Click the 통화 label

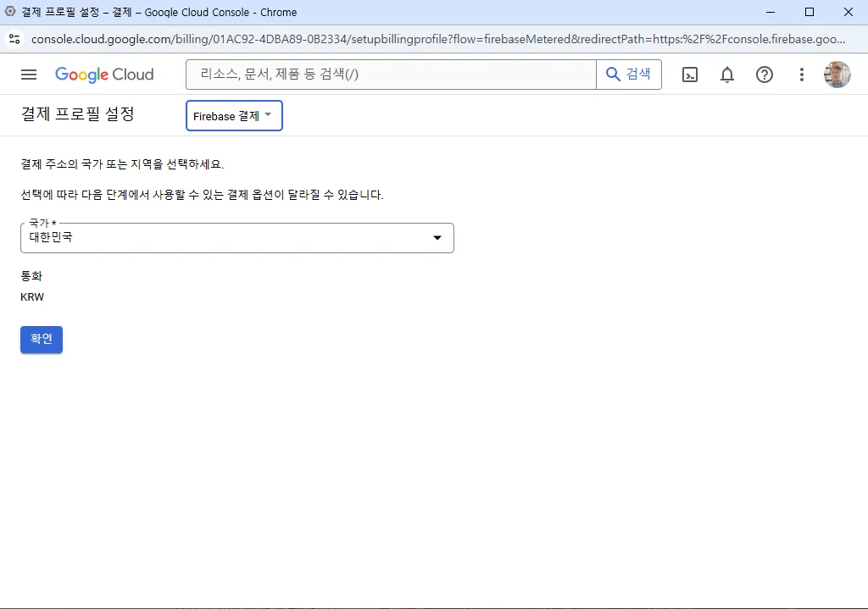tap(31, 276)
